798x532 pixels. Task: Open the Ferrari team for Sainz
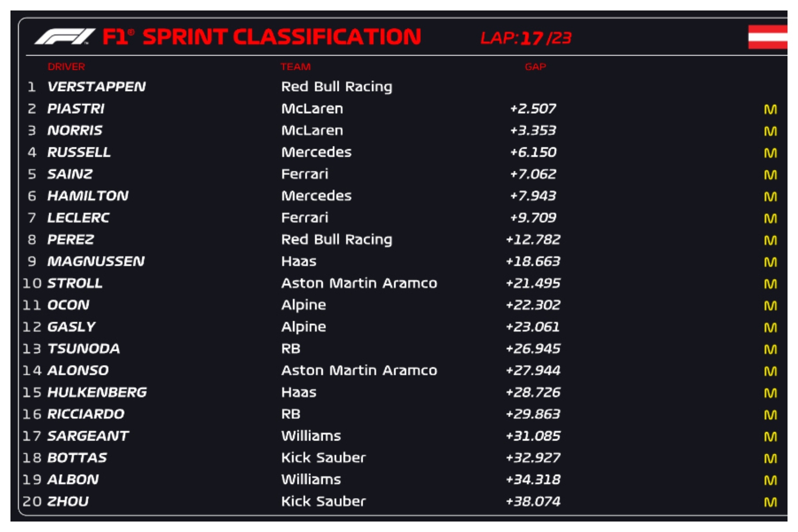305,174
